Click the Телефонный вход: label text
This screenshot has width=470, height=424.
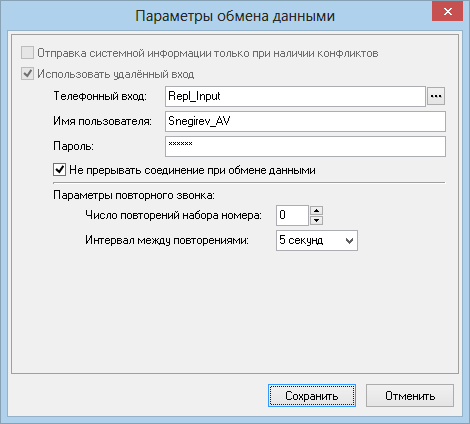(x=100, y=96)
